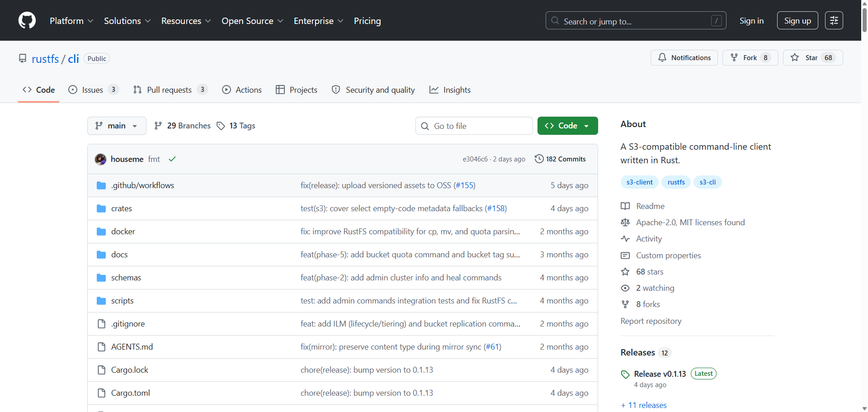Open the rustfs organization link
Image resolution: width=868 pixels, height=412 pixels.
coord(45,59)
